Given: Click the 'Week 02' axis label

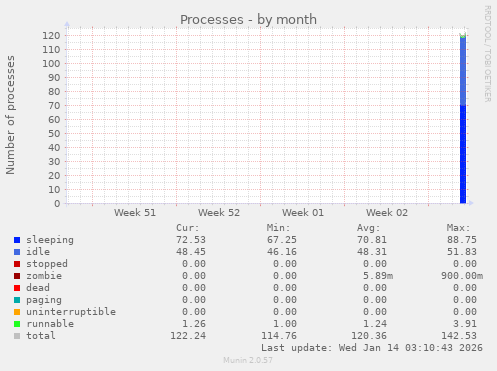Looking at the screenshot, I should tap(387, 213).
